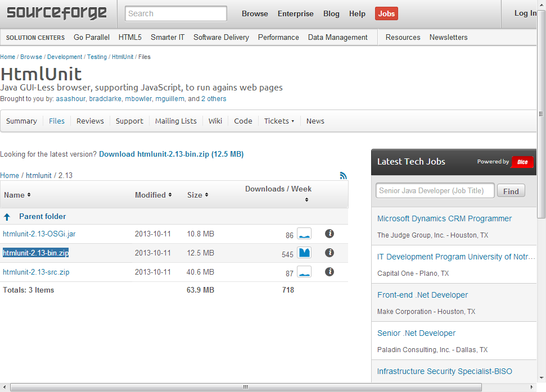View download stats graph for bin.zip
Screen dimensions: 546x392
click(x=304, y=253)
